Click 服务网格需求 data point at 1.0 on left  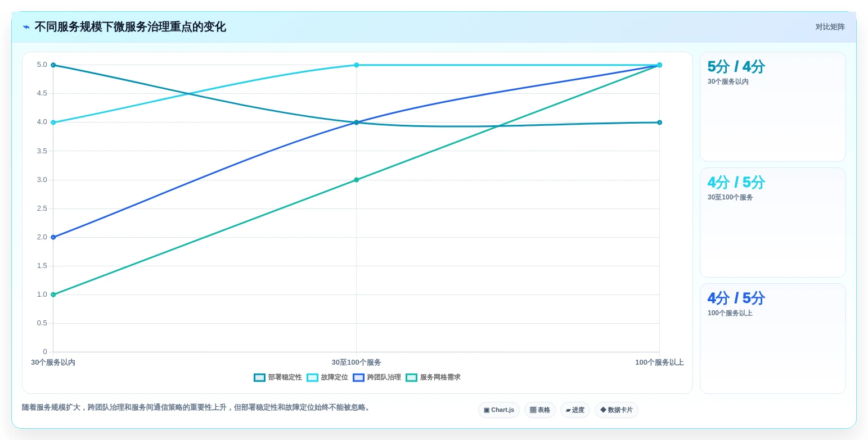[53, 294]
